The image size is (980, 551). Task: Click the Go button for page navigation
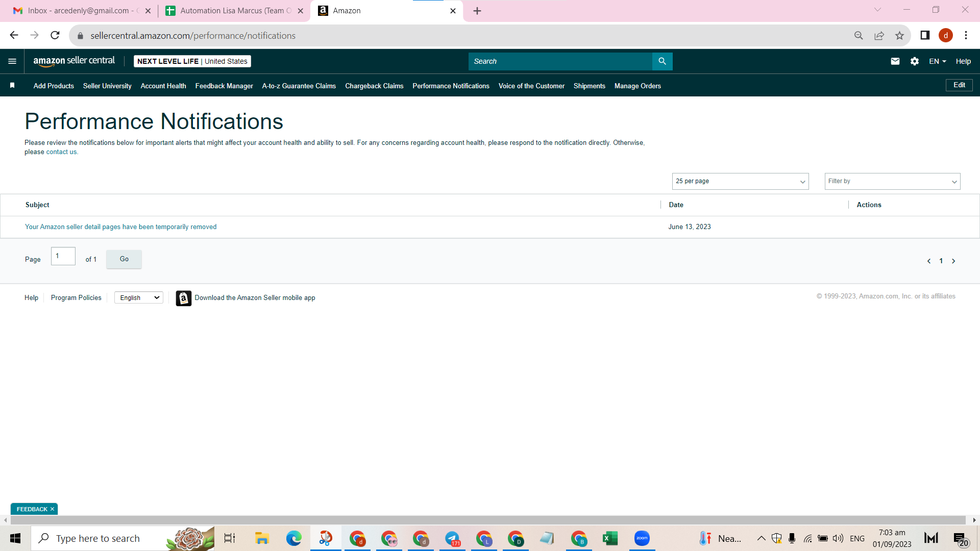(124, 259)
